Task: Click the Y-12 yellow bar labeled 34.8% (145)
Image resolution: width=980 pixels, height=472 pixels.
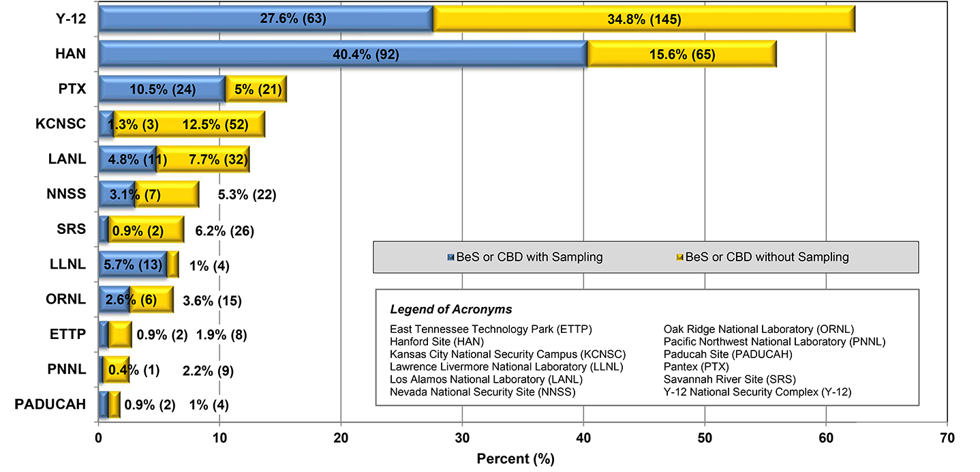Action: point(644,18)
